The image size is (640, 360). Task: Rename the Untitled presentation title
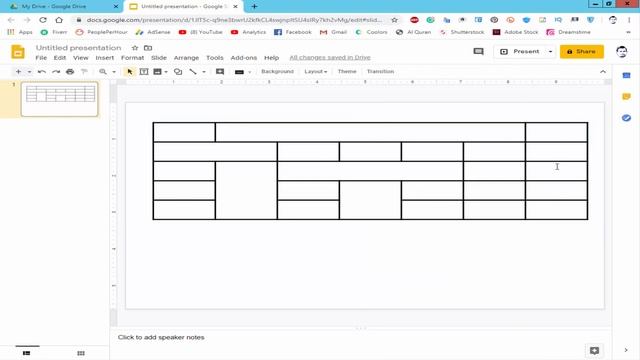[78, 48]
